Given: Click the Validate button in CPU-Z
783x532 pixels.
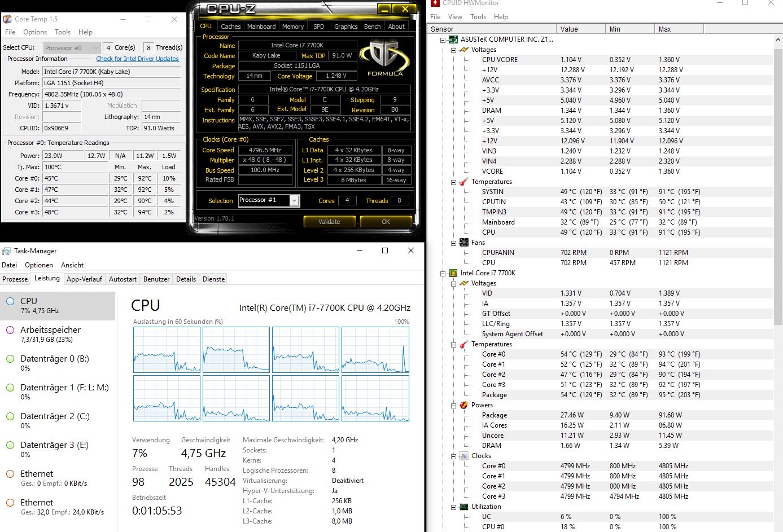Looking at the screenshot, I should click(329, 222).
